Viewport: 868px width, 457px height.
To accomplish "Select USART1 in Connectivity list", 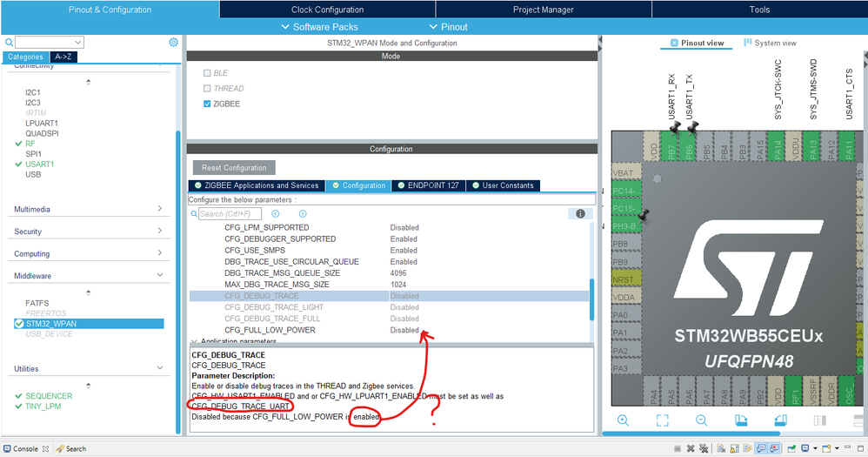I will (x=39, y=164).
